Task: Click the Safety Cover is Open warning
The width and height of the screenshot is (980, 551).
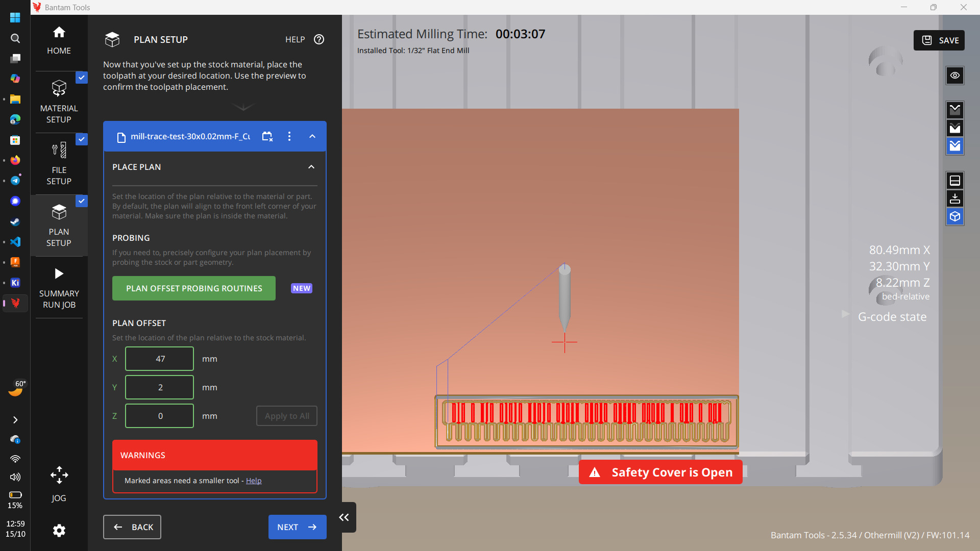Action: click(x=660, y=472)
